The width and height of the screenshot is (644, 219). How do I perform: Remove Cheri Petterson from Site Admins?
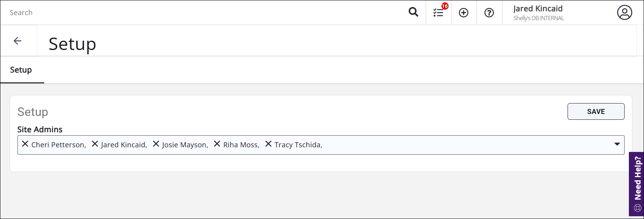pyautogui.click(x=25, y=144)
